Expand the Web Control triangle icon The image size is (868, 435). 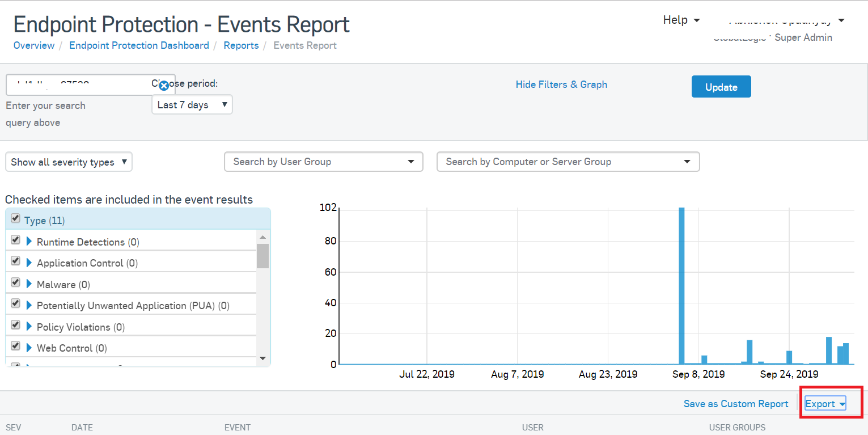point(29,348)
